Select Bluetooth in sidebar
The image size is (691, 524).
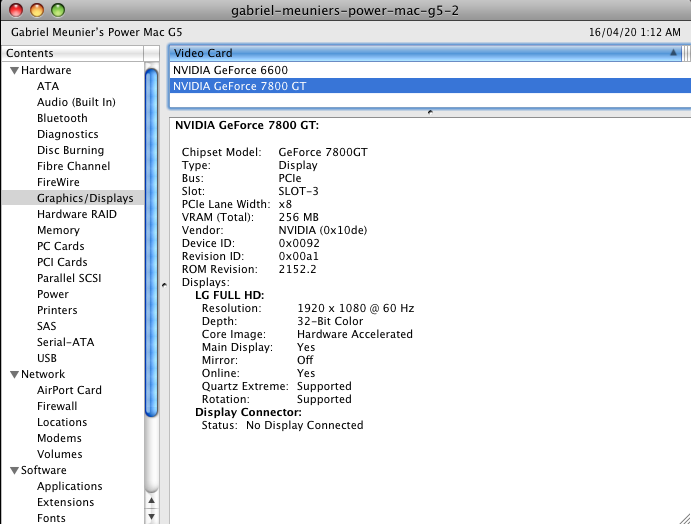(62, 118)
